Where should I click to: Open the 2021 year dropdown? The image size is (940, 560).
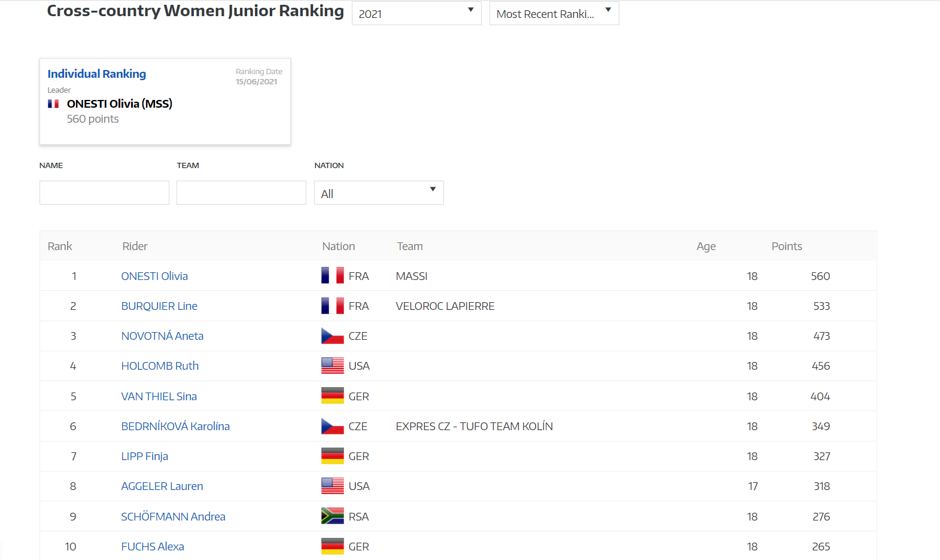[416, 14]
